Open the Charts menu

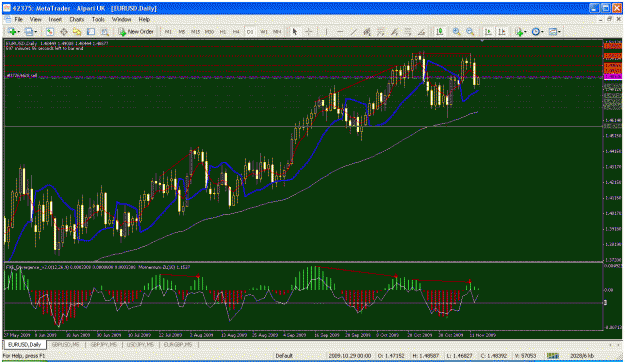pyautogui.click(x=77, y=19)
